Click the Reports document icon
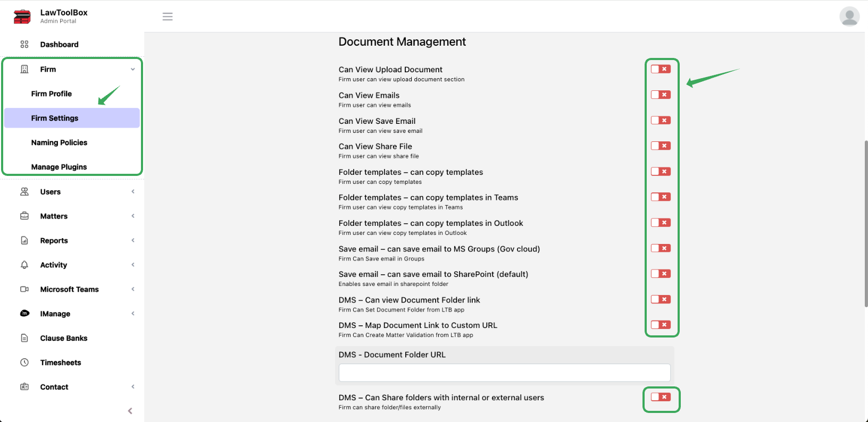This screenshot has height=422, width=868. [24, 240]
